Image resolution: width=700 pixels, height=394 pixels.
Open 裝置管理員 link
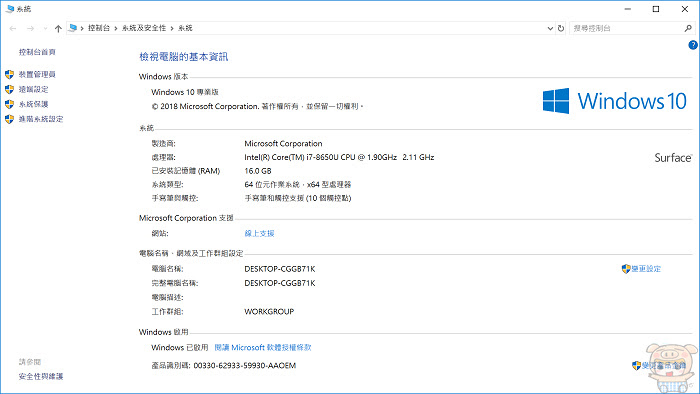37,75
